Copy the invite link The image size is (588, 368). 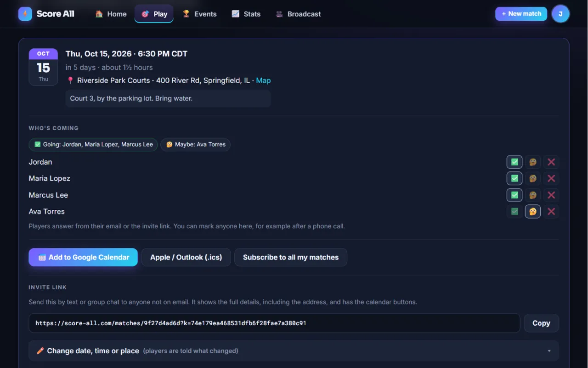tap(541, 323)
